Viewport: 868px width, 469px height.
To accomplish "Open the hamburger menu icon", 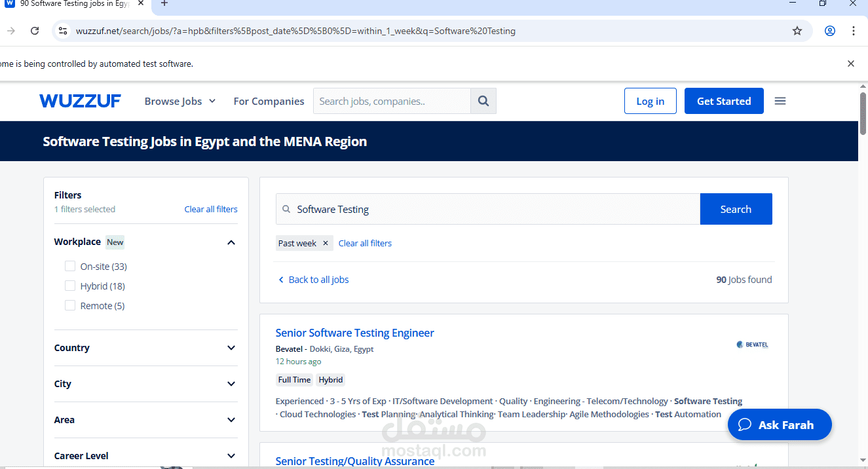I will (x=780, y=101).
